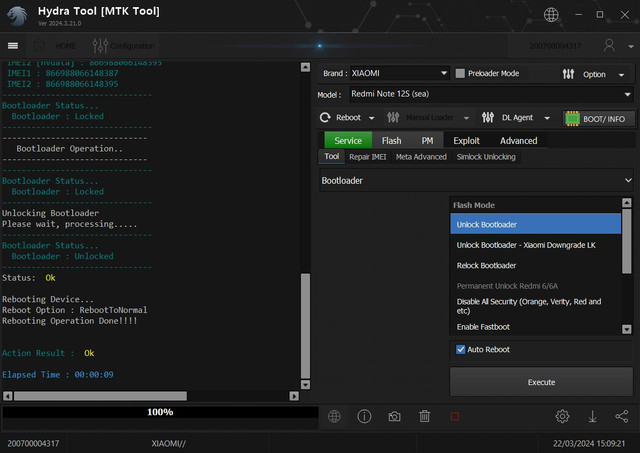Select Unlock Bootloader - Xiaomi Downgrade LK
This screenshot has height=453, width=640.
(536, 245)
